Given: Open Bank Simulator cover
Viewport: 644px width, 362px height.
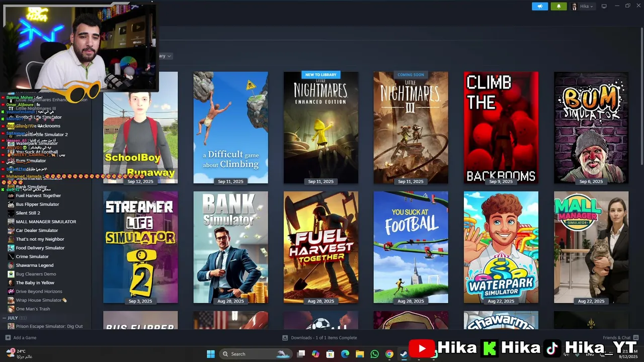Looking at the screenshot, I should 231,247.
